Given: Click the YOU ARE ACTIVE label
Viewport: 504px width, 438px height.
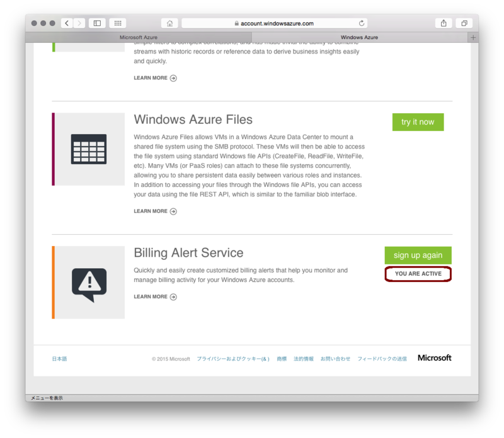Looking at the screenshot, I should (418, 274).
